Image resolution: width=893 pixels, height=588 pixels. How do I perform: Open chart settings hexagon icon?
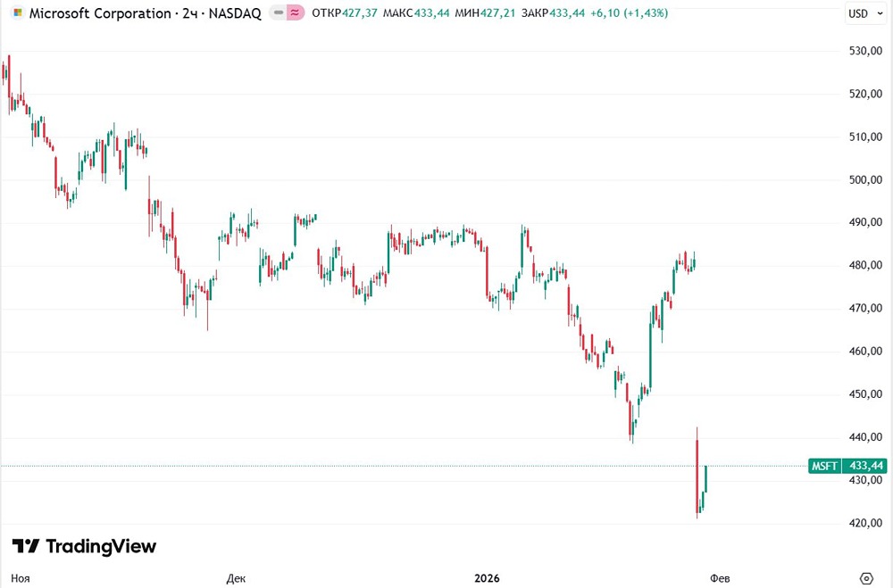point(865,578)
